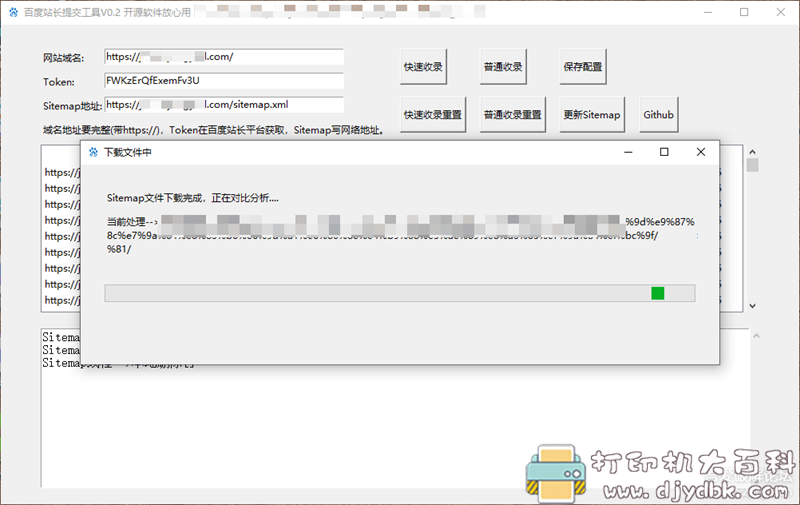
Task: Click the '当前处理-->' label in dialog
Action: pyautogui.click(x=132, y=222)
